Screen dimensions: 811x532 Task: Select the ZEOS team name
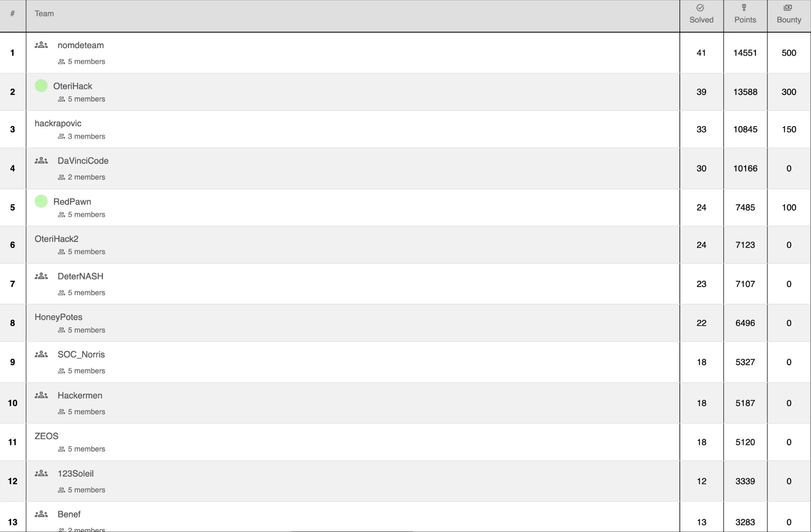click(46, 436)
